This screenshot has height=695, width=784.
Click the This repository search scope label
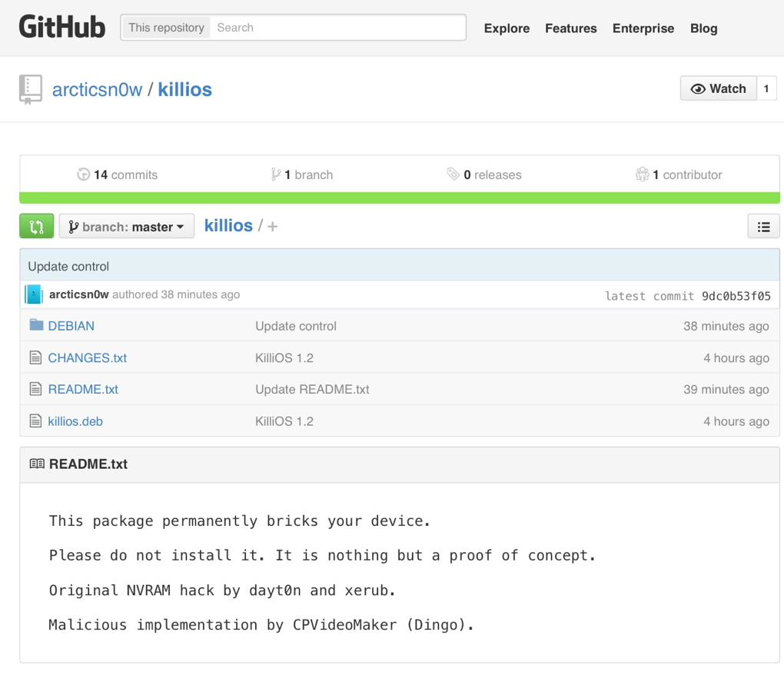coord(166,28)
